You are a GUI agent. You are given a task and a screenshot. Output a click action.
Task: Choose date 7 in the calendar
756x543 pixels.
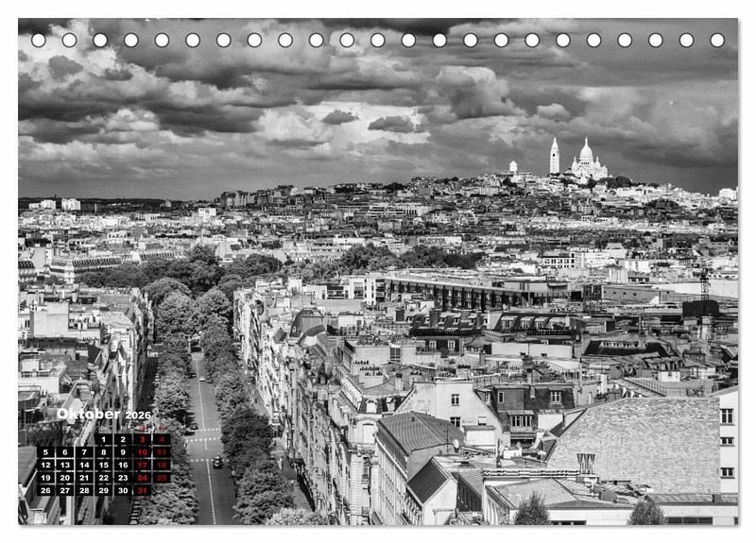84,452
